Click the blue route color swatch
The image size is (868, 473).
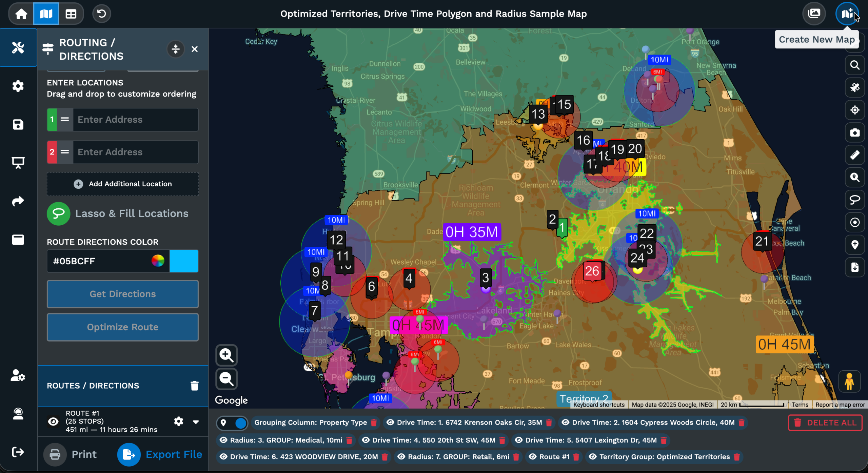click(184, 261)
